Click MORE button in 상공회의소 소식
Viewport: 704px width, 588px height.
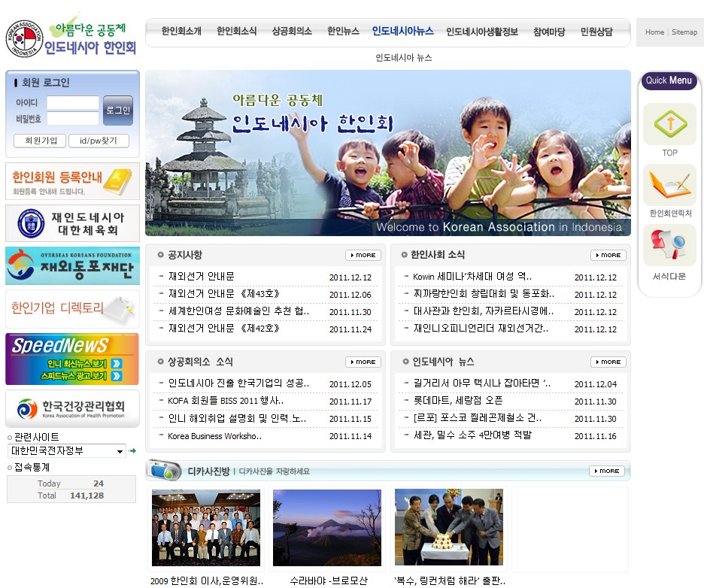[363, 362]
